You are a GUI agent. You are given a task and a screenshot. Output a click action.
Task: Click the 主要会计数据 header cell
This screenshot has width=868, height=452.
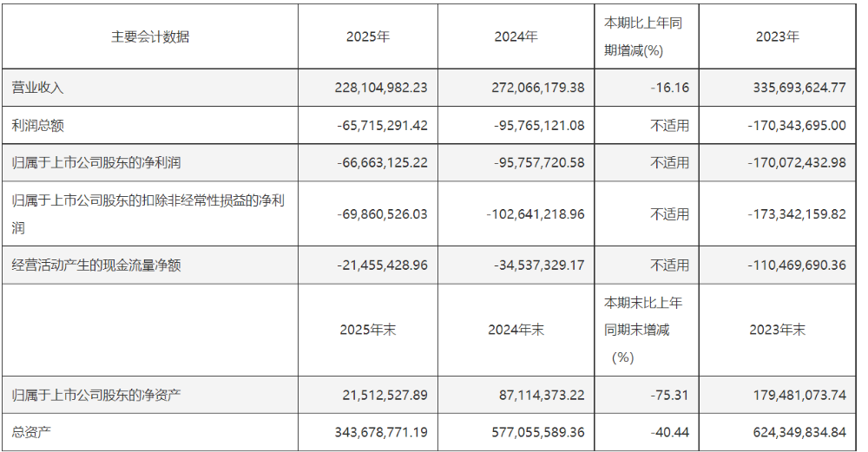coord(150,37)
